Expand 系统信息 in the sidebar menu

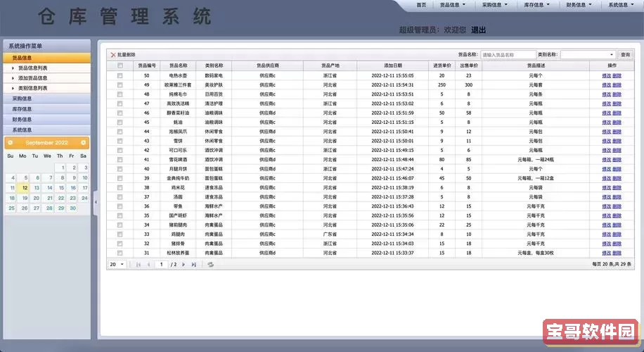(x=47, y=130)
